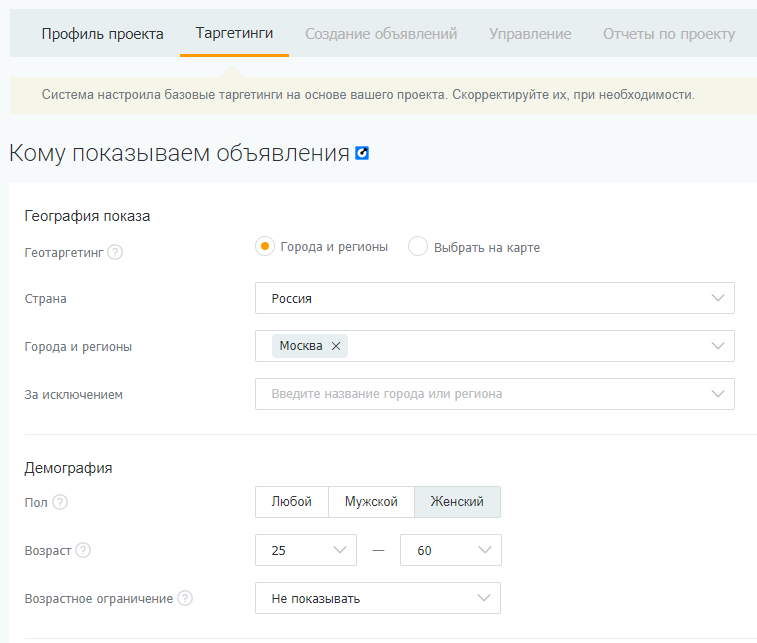Click the help icon next to Геотаргетинг

click(x=115, y=252)
